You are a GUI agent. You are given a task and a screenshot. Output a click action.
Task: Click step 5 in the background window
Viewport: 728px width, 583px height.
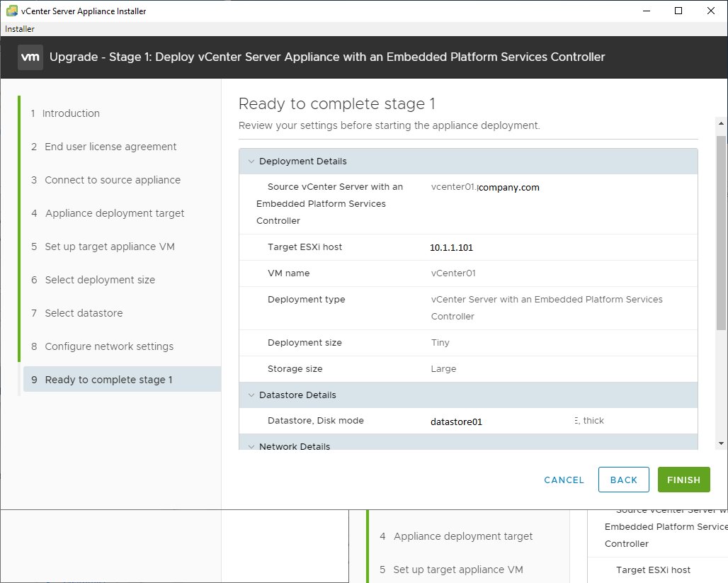click(451, 570)
